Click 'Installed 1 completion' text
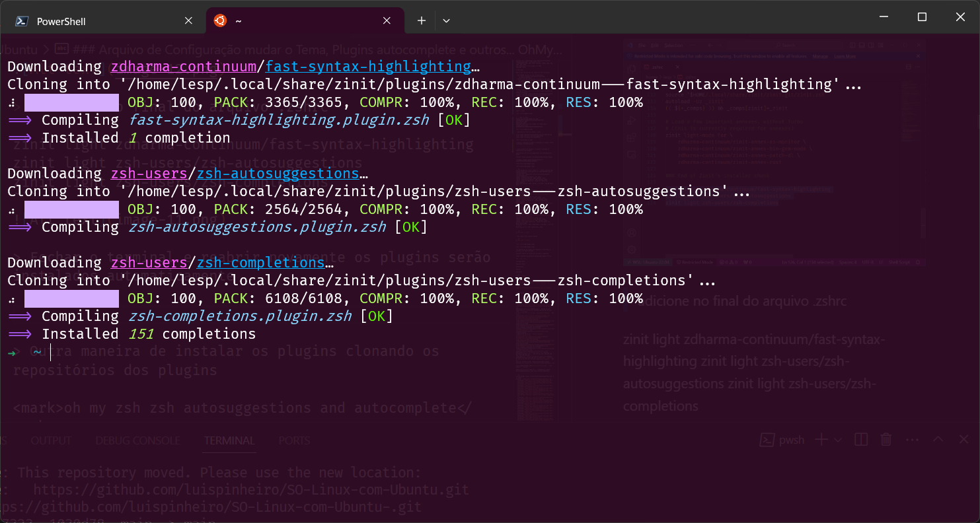Screen dimensions: 980x523 tap(136, 138)
